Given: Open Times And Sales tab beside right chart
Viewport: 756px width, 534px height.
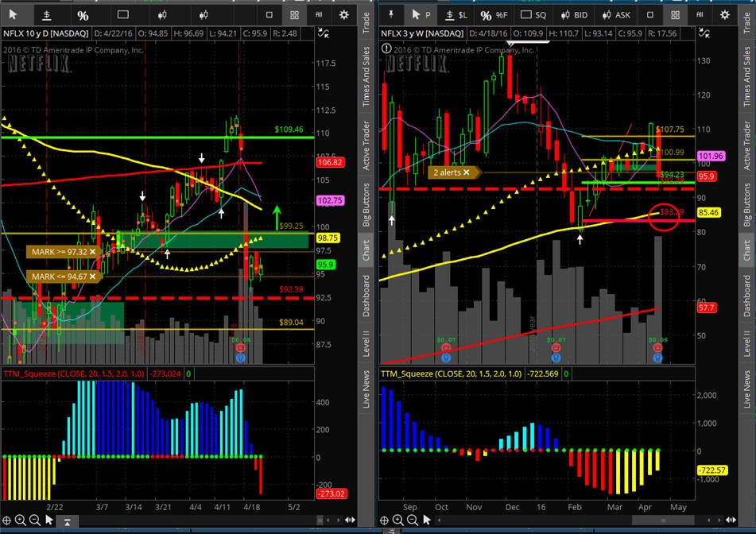Looking at the screenshot, I should click(x=747, y=76).
